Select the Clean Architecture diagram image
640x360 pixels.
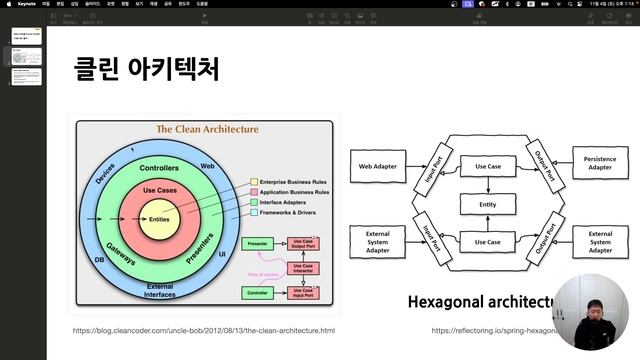point(204,213)
